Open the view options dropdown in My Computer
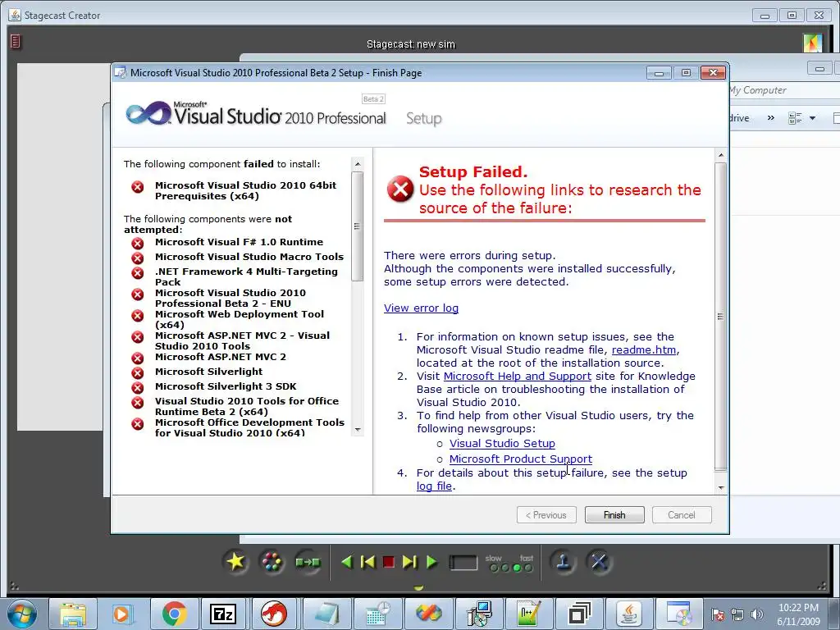 [813, 118]
